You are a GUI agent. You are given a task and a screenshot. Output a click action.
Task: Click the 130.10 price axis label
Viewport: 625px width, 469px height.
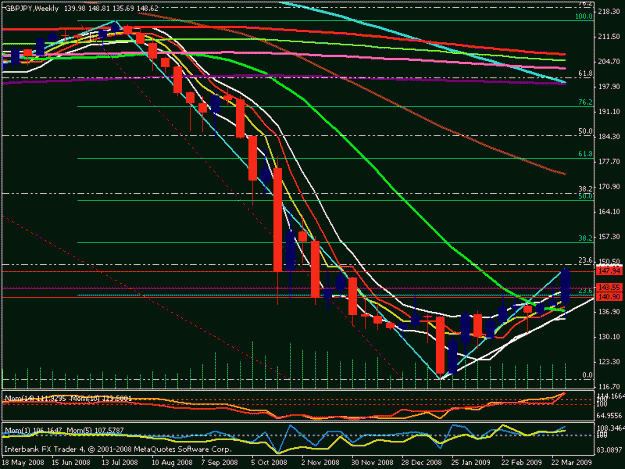pos(609,337)
